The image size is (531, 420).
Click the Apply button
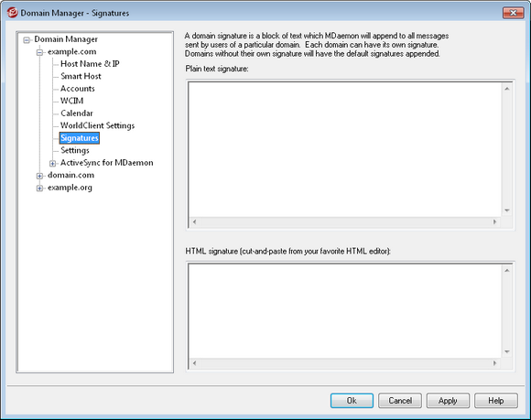click(x=448, y=401)
